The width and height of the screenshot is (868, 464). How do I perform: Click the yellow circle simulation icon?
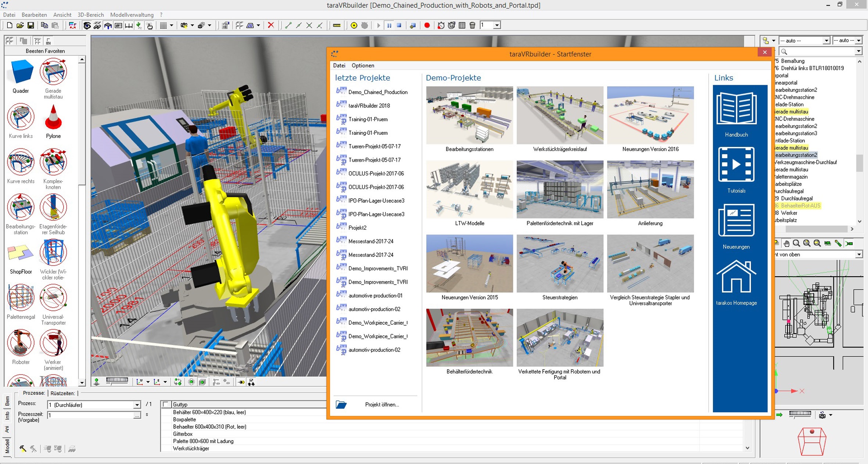[354, 25]
